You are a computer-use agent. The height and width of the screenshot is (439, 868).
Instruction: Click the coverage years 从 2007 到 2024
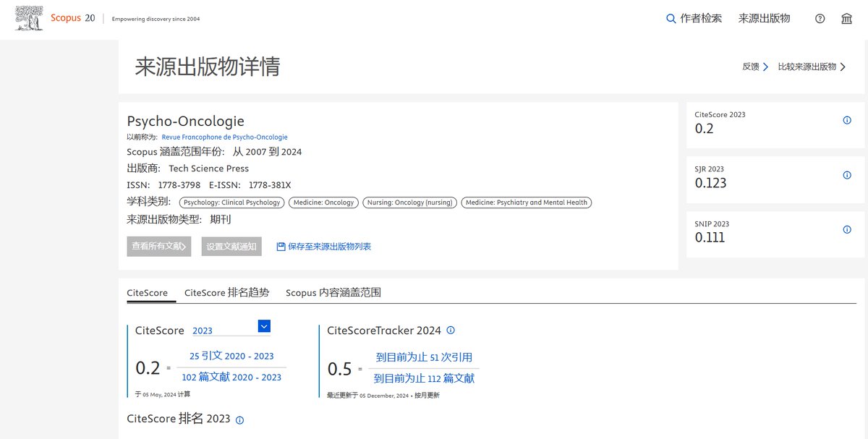coord(267,152)
